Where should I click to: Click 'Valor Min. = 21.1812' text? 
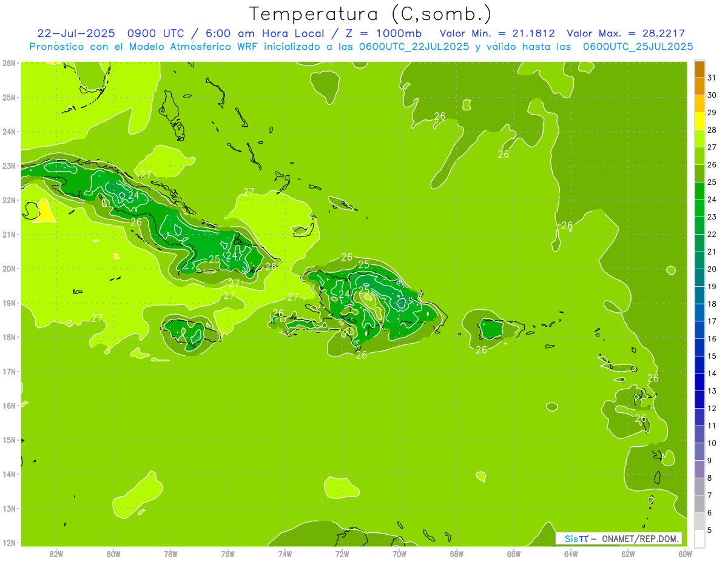[496, 33]
